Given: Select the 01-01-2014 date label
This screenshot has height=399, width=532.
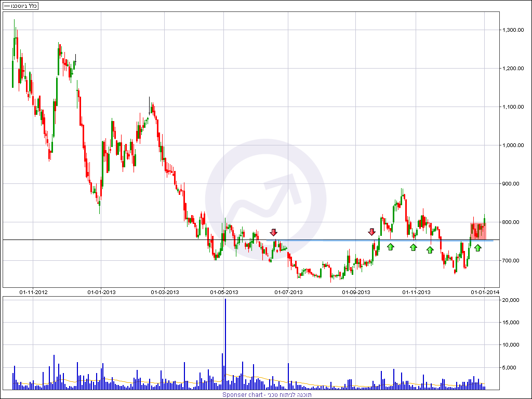Looking at the screenshot, I should pos(485,292).
